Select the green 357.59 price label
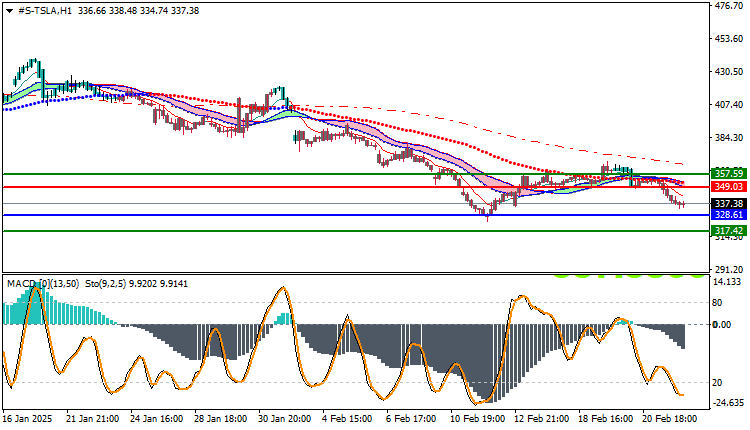Viewport: 750px width, 430px height. (x=729, y=173)
